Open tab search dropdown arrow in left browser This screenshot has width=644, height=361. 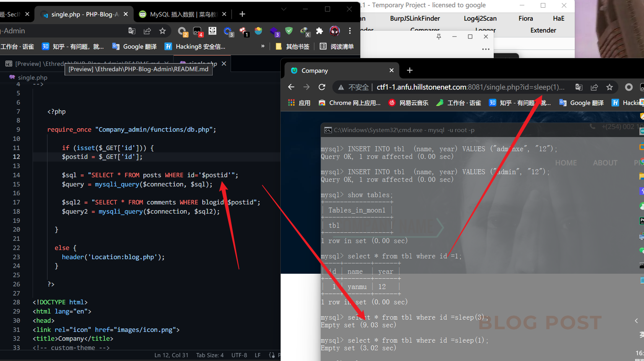coord(284,9)
